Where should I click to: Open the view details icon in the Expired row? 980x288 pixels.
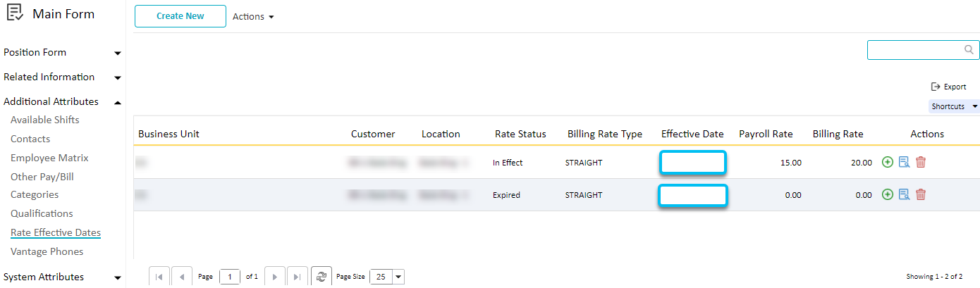point(905,194)
